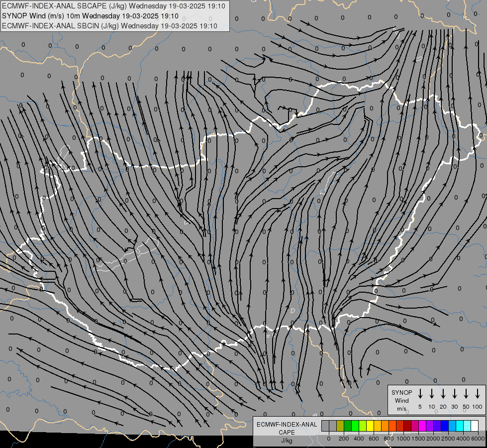Click the 100 speed label in the wind legend
The image size is (487, 448).
(x=478, y=407)
